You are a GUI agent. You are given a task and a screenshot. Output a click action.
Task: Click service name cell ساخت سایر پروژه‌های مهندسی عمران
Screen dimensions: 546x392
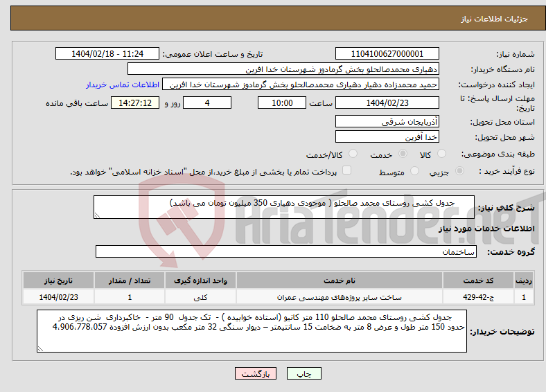tap(340, 297)
